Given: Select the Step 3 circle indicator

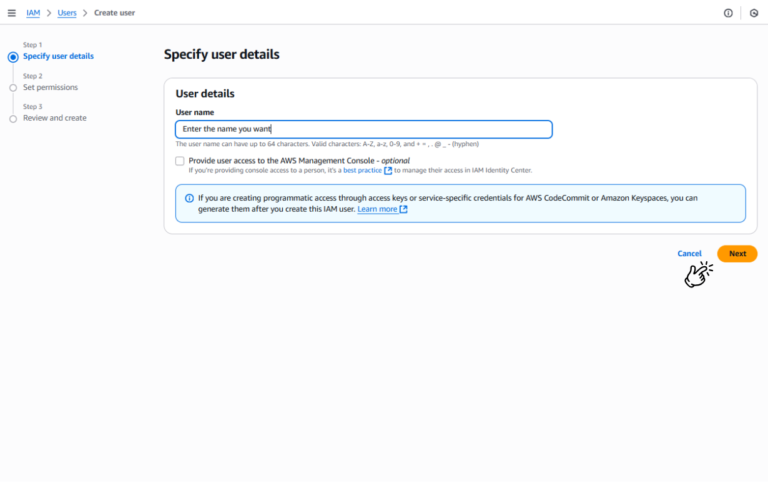Looking at the screenshot, I should (13, 119).
